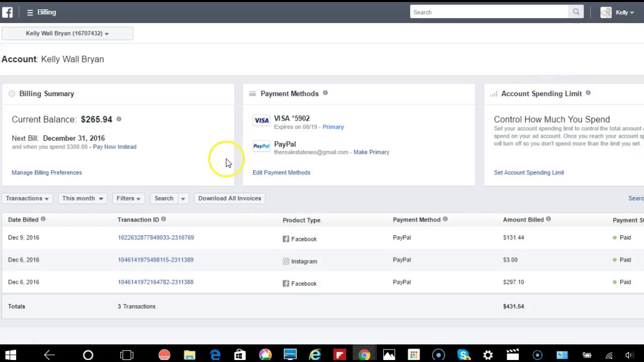Click the $3.00 amount

(510, 259)
